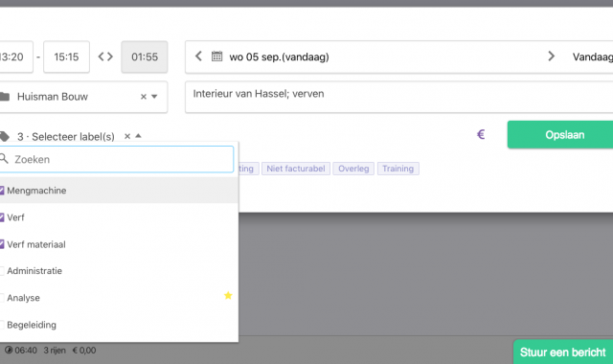Go to previous day arrow

point(198,56)
